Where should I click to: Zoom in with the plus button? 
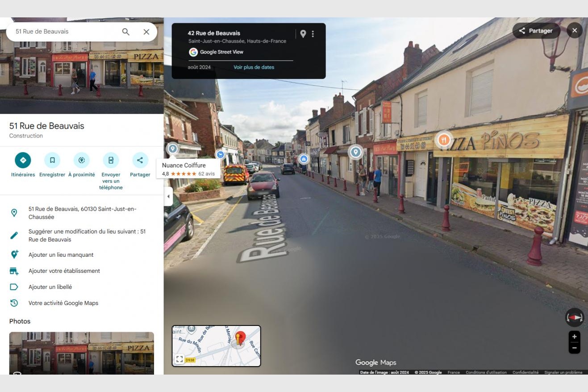pyautogui.click(x=574, y=337)
